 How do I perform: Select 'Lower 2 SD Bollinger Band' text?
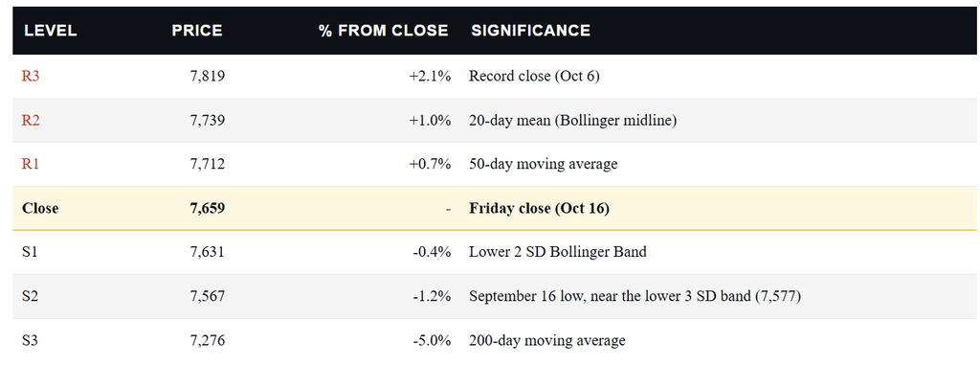pyautogui.click(x=558, y=252)
